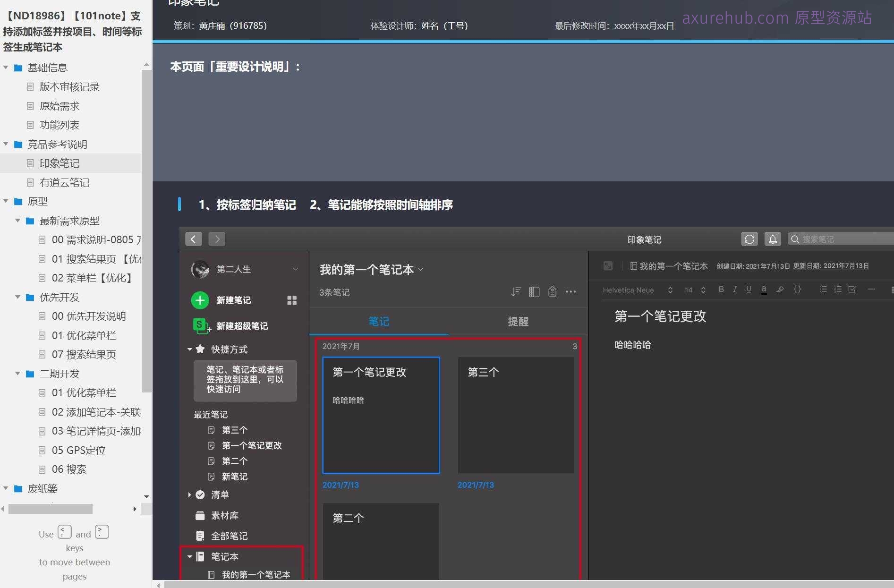Image resolution: width=894 pixels, height=588 pixels.
Task: Select the 第一个笔记更改 note card
Action: click(x=381, y=415)
